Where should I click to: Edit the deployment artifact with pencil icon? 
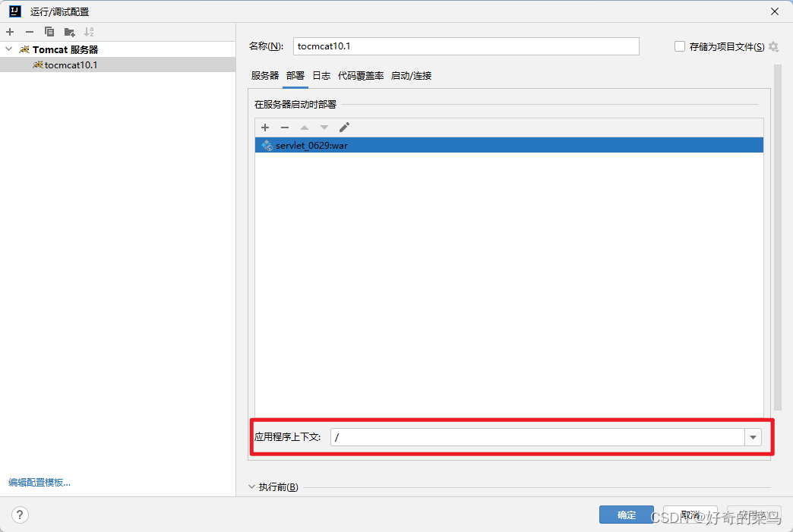[x=343, y=127]
